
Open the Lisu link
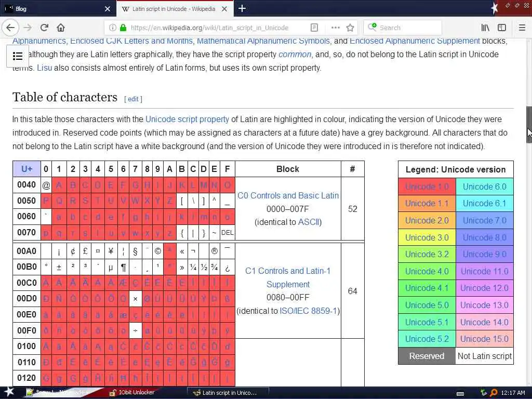(x=45, y=68)
